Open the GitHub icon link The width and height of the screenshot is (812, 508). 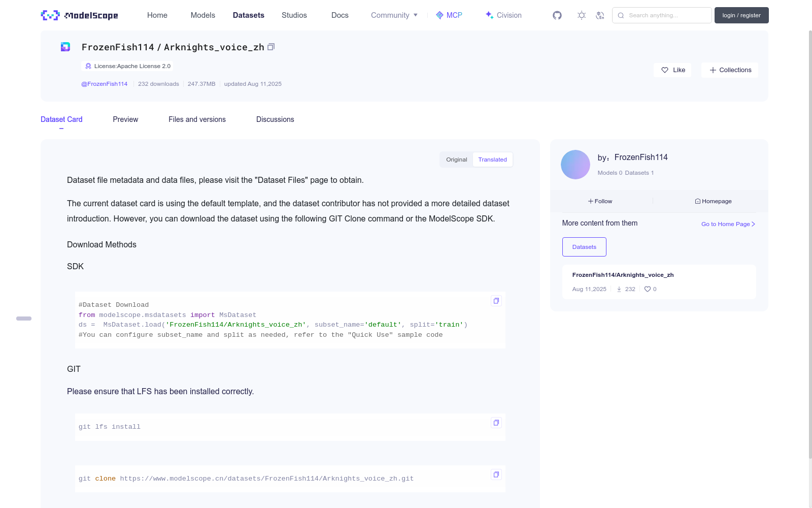click(x=557, y=15)
